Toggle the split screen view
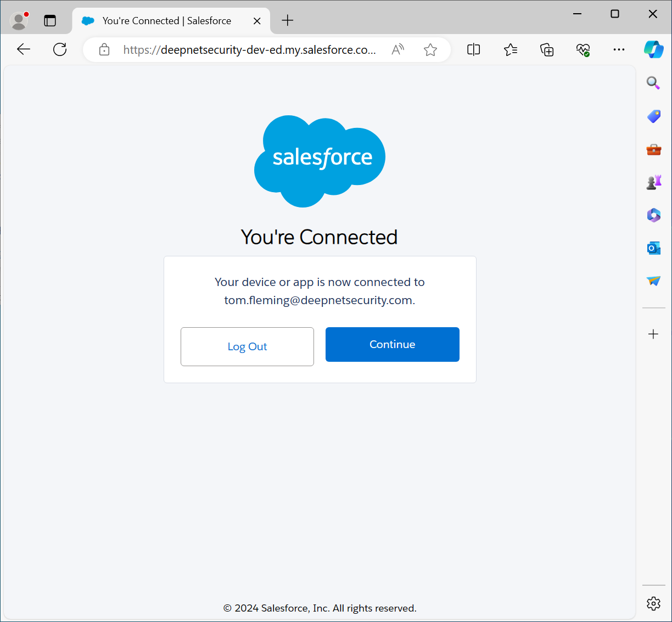The image size is (672, 622). click(x=473, y=50)
